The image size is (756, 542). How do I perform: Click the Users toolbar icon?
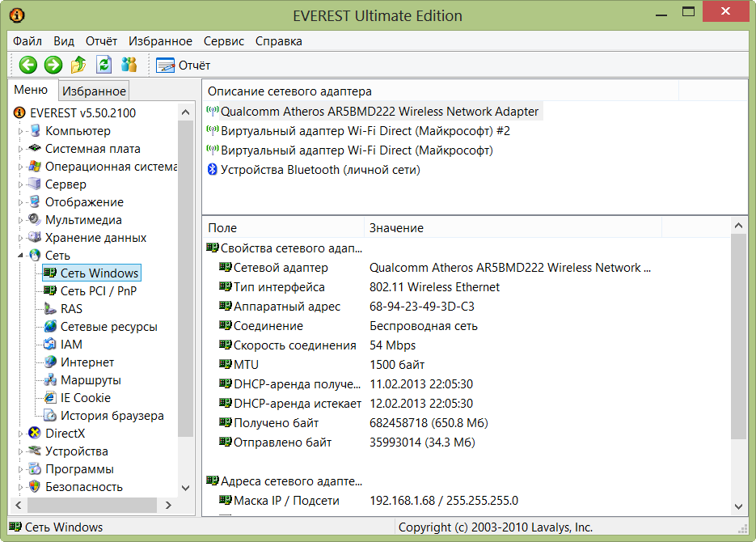click(129, 65)
